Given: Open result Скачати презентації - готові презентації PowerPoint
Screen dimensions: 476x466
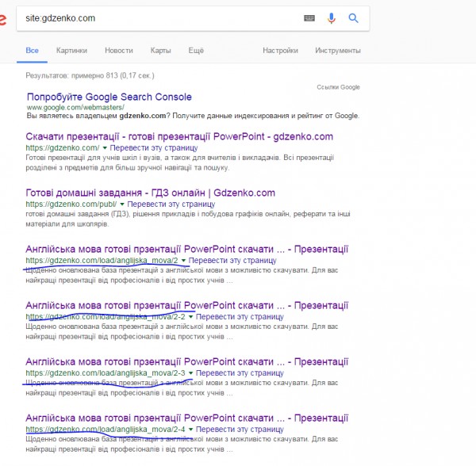Looking at the screenshot, I should [x=179, y=137].
